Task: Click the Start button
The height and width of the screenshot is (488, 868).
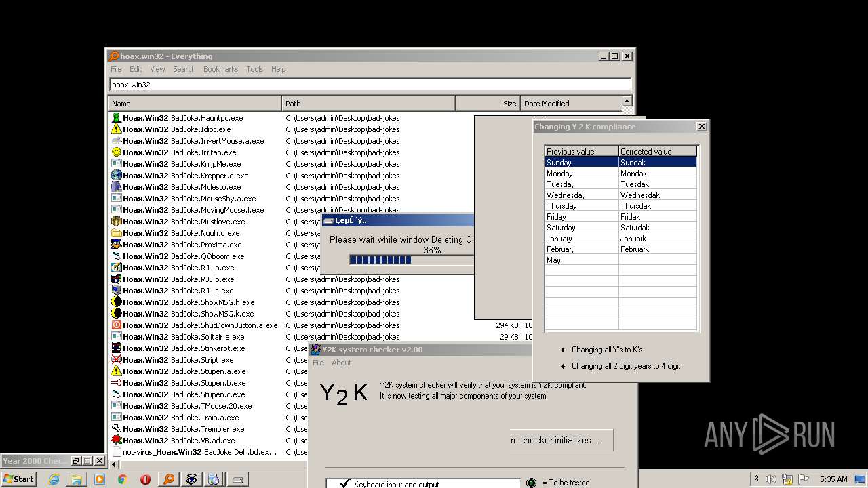Action: tap(19, 479)
